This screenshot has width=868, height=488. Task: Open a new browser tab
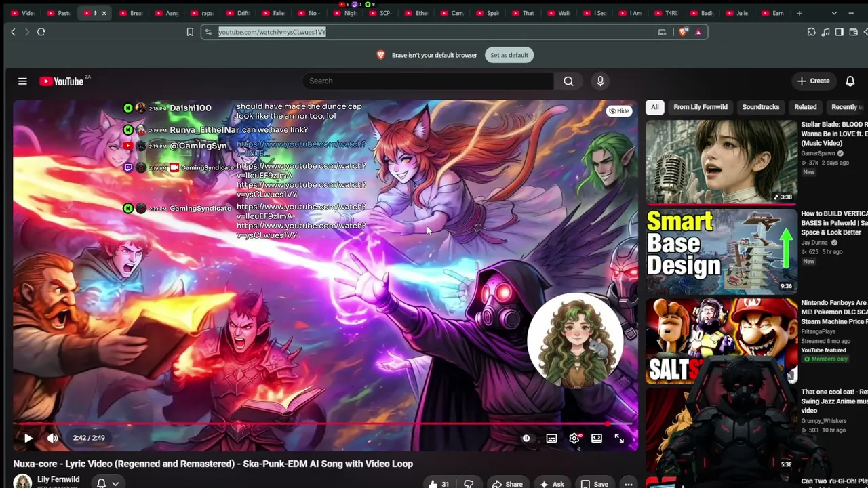pos(800,13)
